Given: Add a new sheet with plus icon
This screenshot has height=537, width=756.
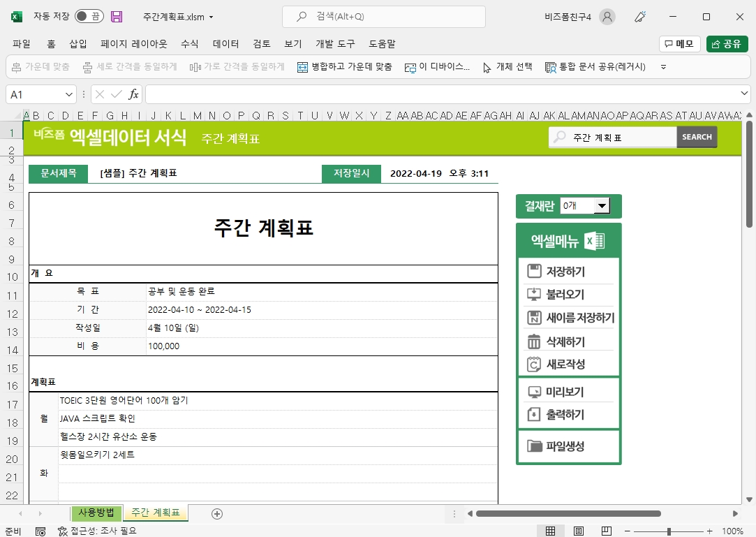Looking at the screenshot, I should [x=217, y=514].
